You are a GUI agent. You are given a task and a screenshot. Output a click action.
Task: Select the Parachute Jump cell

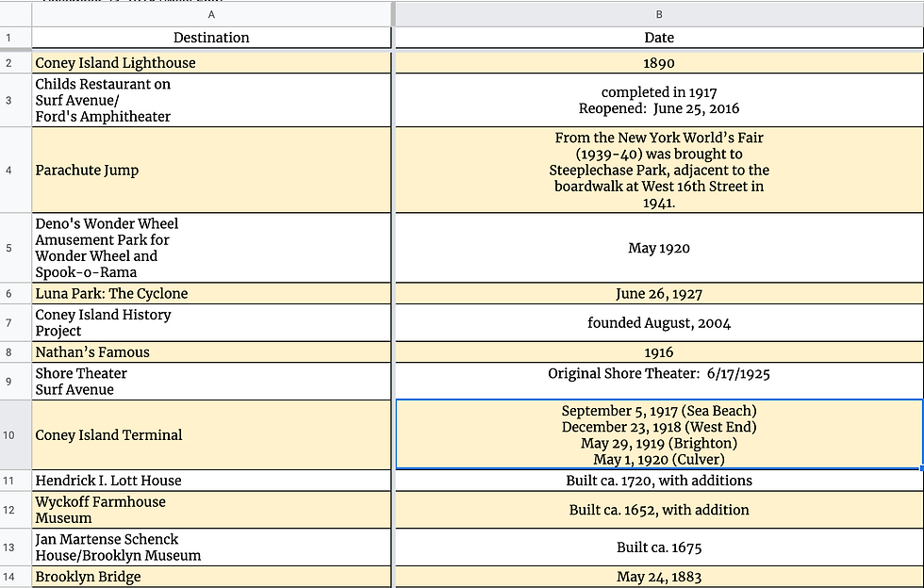pos(211,171)
